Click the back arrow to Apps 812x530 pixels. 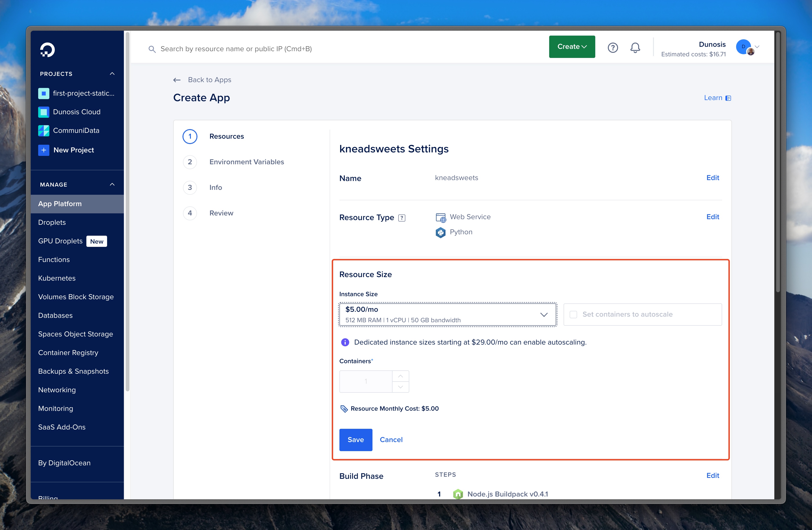click(177, 80)
